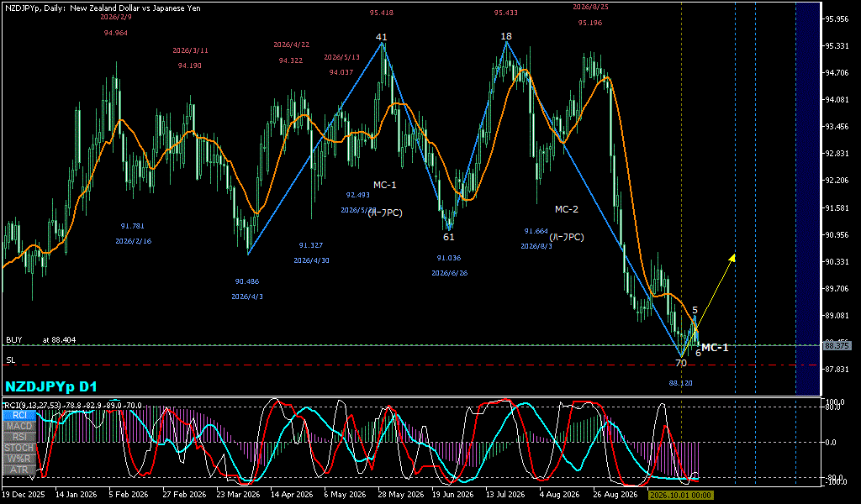Select the 94.037 price label
Viewport: 861px width, 504px height.
pyautogui.click(x=341, y=72)
